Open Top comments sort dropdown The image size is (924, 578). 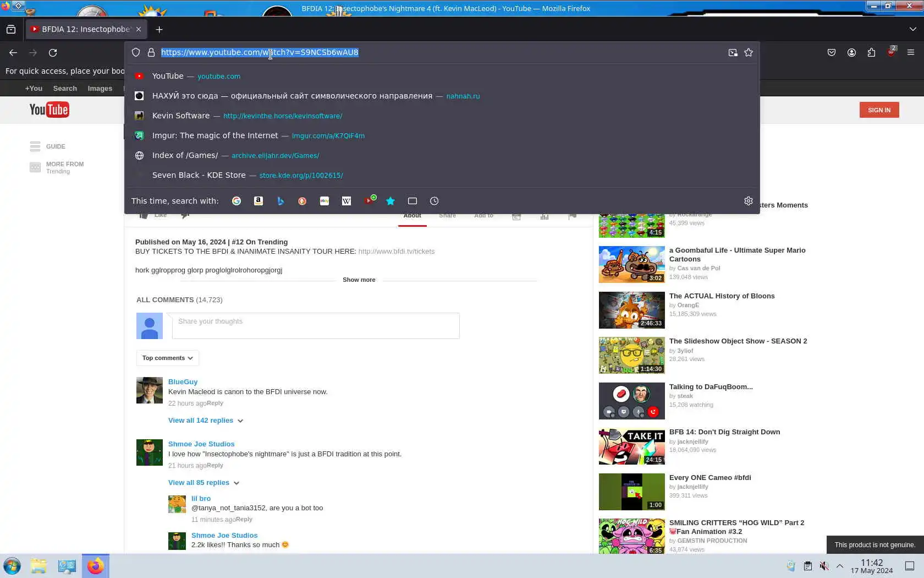(168, 358)
